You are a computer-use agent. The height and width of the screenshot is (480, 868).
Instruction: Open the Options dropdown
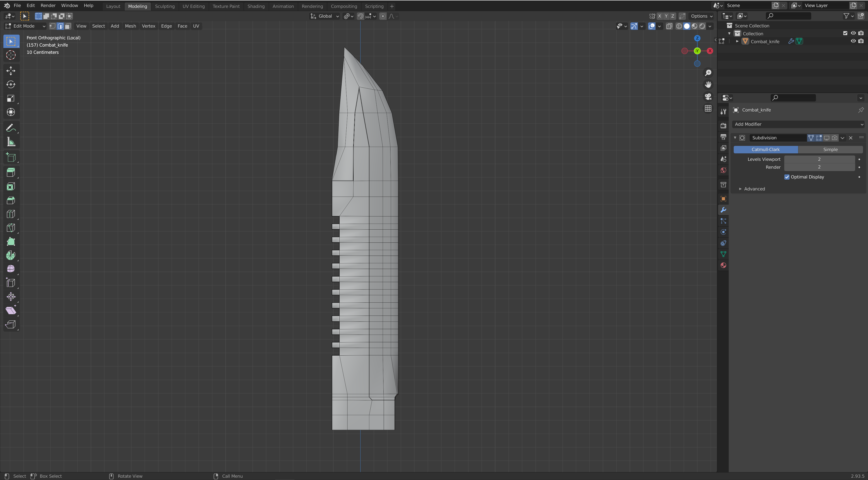(x=702, y=16)
